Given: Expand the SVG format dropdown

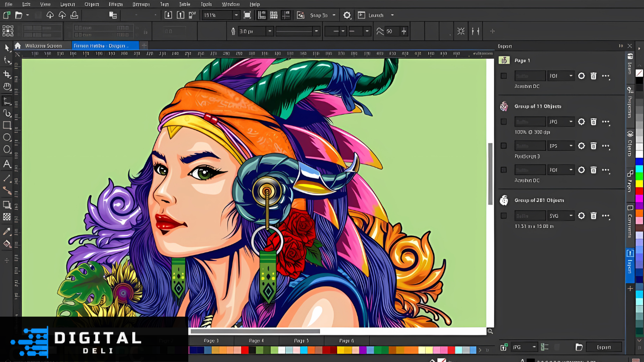Looking at the screenshot, I should tap(571, 216).
